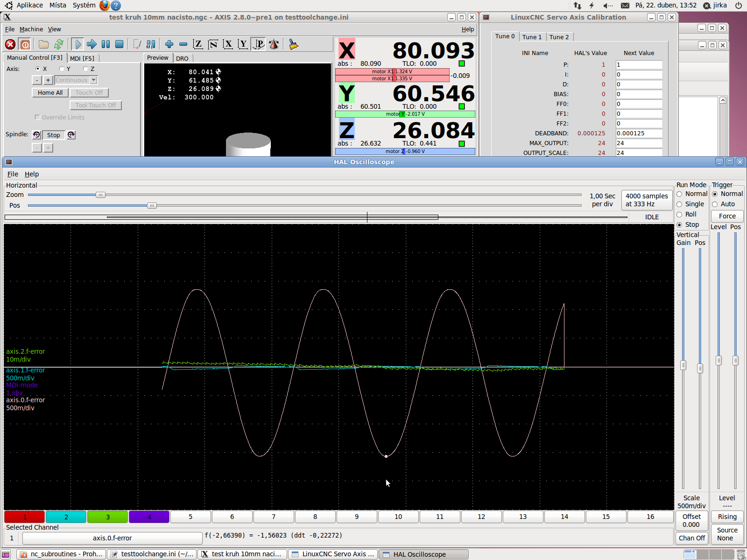Set oscilloscope run mode to Single
The image size is (747, 560).
[680, 204]
